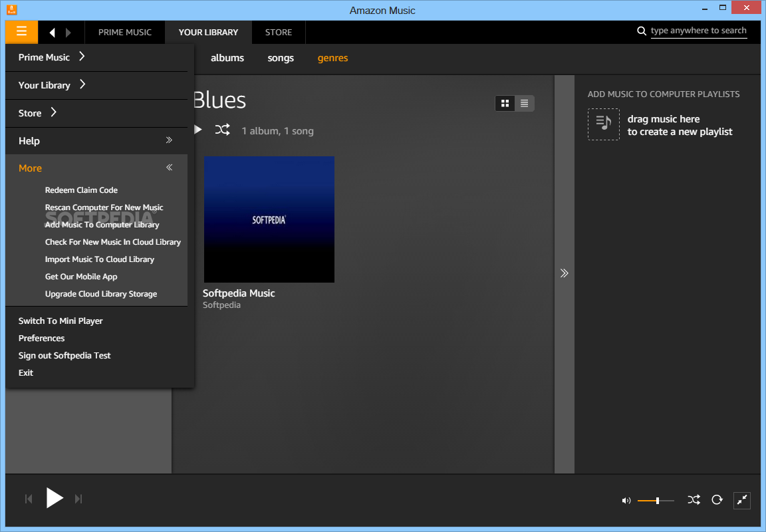Click the Blues genre heading
The width and height of the screenshot is (766, 532).
click(220, 100)
